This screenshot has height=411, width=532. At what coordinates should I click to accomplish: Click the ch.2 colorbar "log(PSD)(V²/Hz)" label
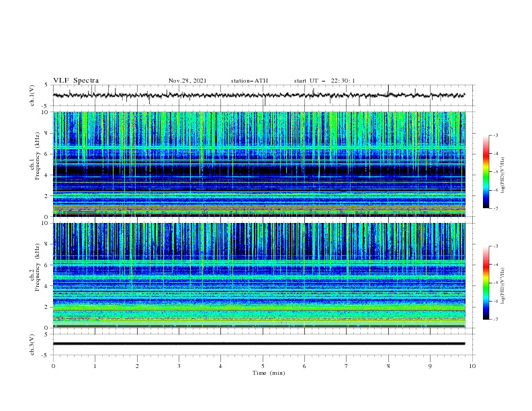[503, 285]
